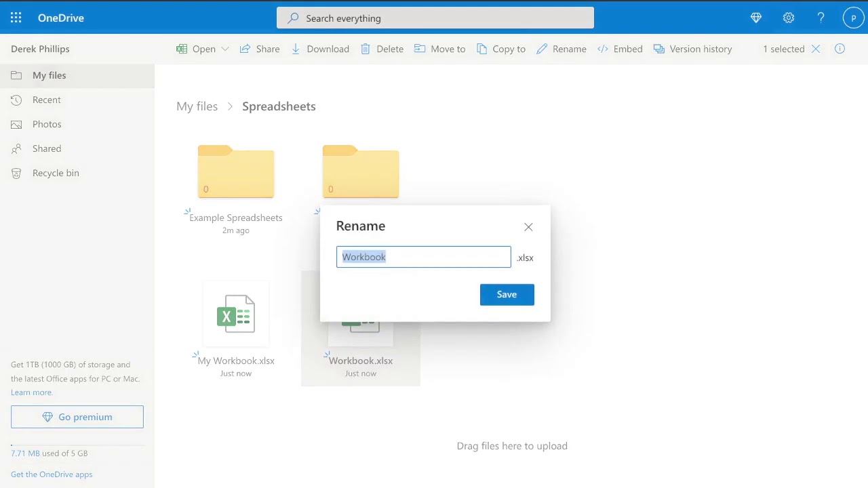
Task: Click the Save button
Action: pos(507,294)
